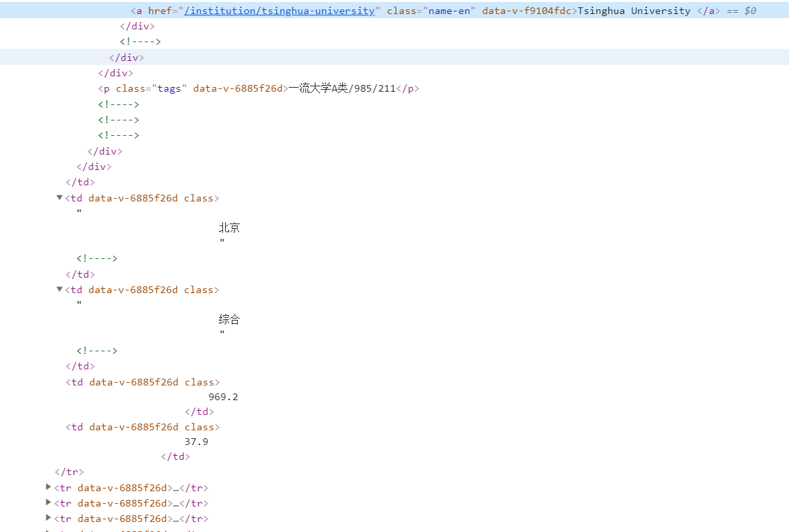This screenshot has width=789, height=532.
Task: Select the value 37.9
Action: [x=196, y=442]
